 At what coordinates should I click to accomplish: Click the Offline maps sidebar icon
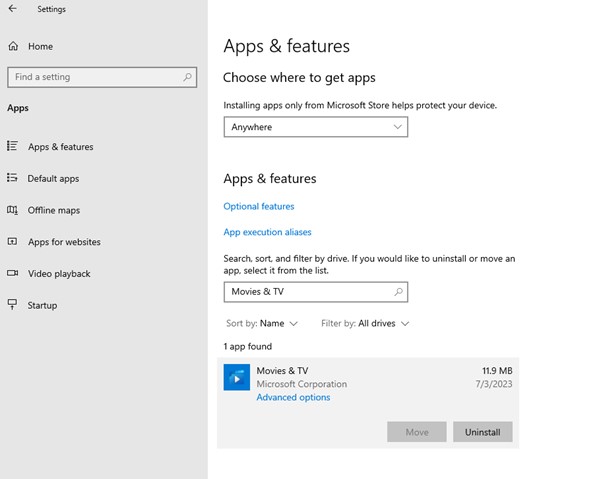(x=13, y=210)
